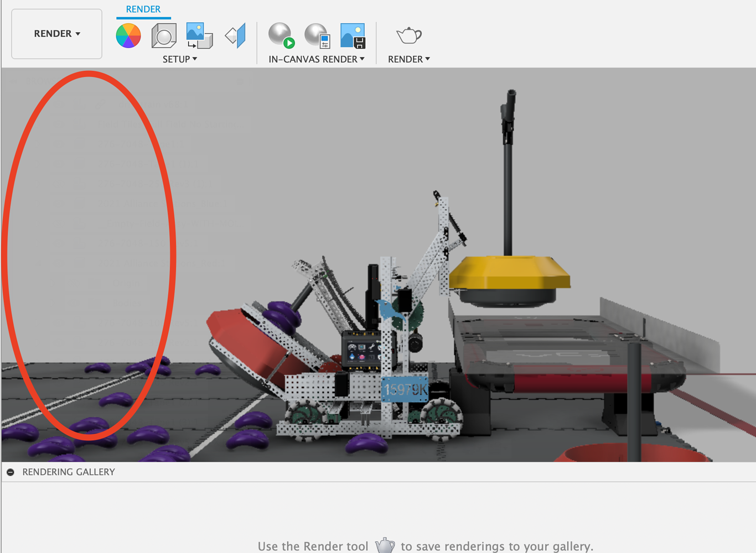This screenshot has width=756, height=553.
Task: Click the purple piece beneath the robot
Action: pos(367,442)
